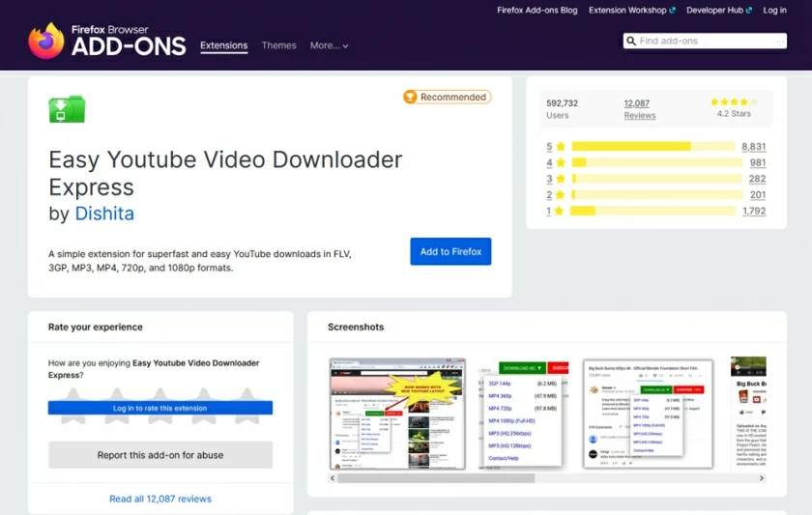Click the '592,732' users count text
The width and height of the screenshot is (812, 515).
point(562,103)
